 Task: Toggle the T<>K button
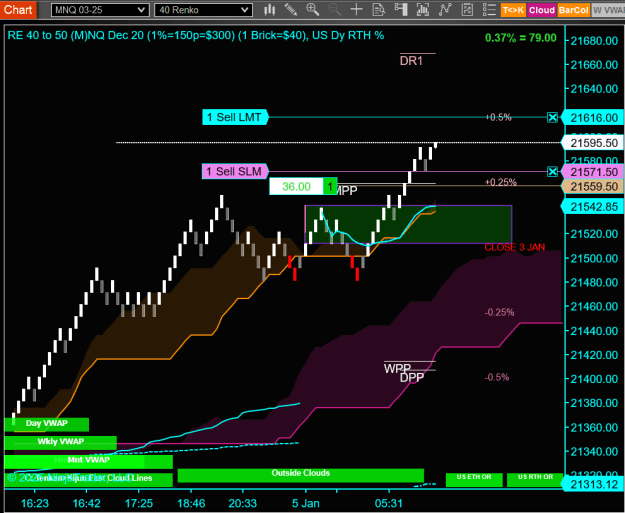(x=513, y=10)
